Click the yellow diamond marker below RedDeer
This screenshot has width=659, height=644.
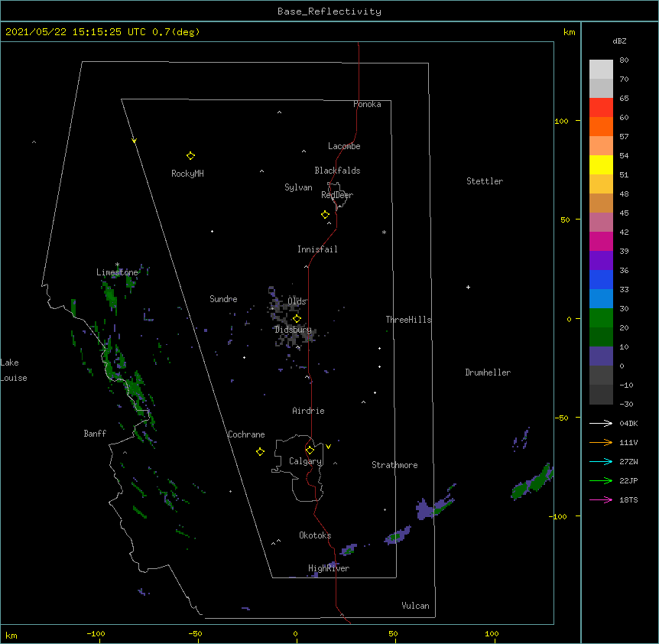coord(326,215)
